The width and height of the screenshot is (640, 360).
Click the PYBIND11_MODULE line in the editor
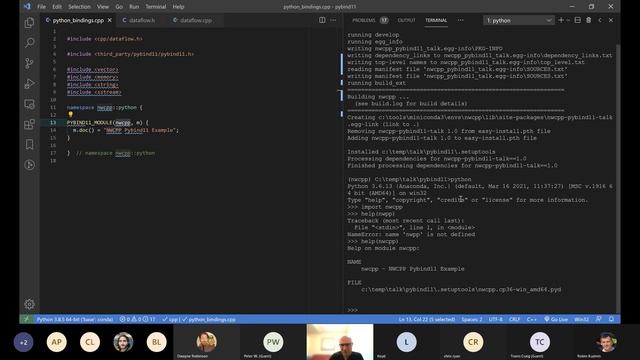[108, 122]
